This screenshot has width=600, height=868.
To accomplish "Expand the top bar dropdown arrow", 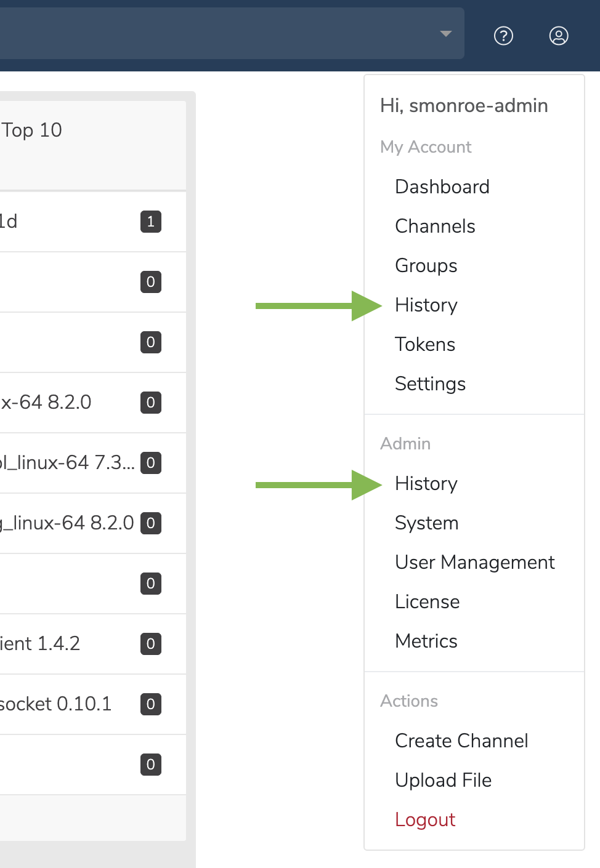I will point(446,34).
